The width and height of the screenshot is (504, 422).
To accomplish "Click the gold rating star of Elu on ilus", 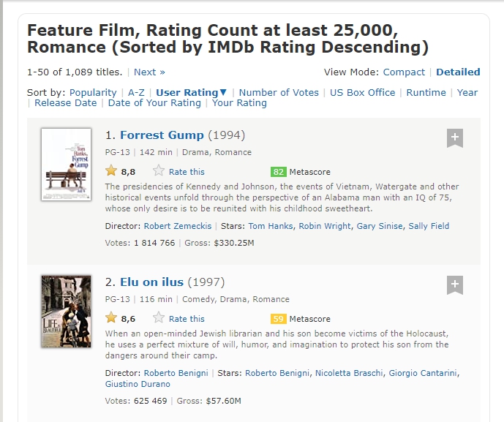I will coord(111,318).
